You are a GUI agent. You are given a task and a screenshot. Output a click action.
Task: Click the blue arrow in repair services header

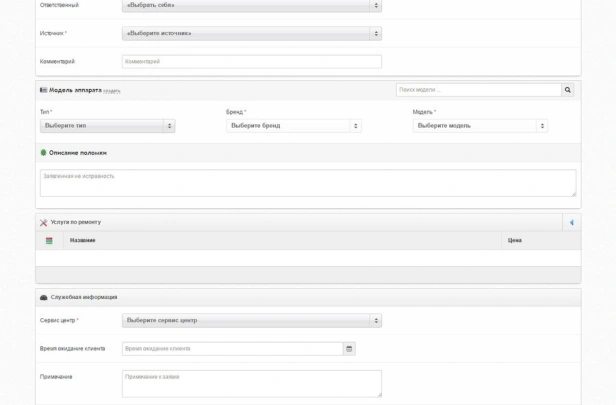[x=572, y=222]
